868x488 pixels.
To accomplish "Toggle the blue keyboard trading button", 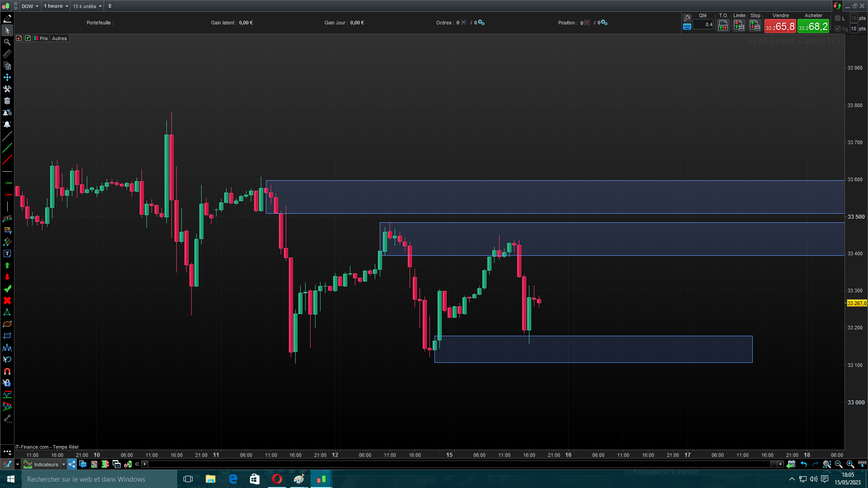I will [x=687, y=27].
